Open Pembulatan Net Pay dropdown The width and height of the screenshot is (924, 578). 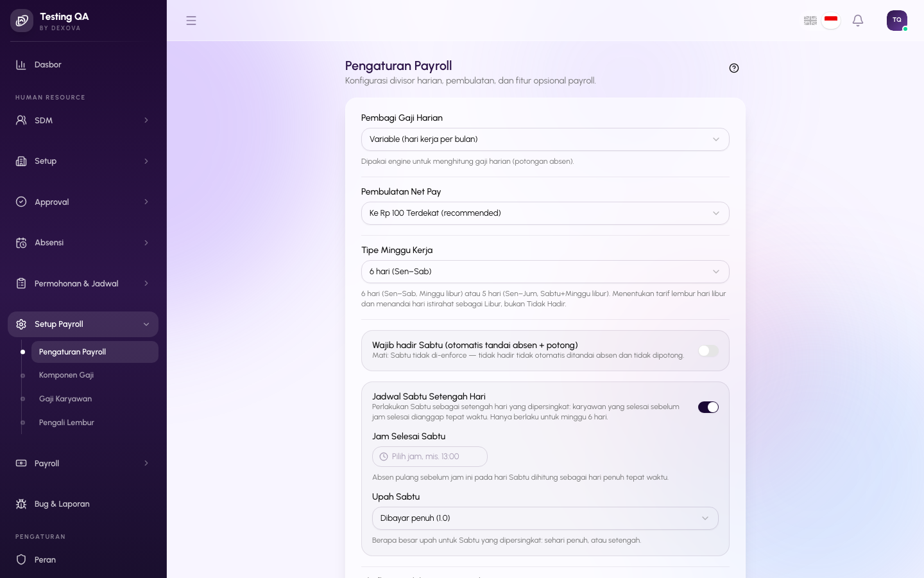pyautogui.click(x=545, y=213)
